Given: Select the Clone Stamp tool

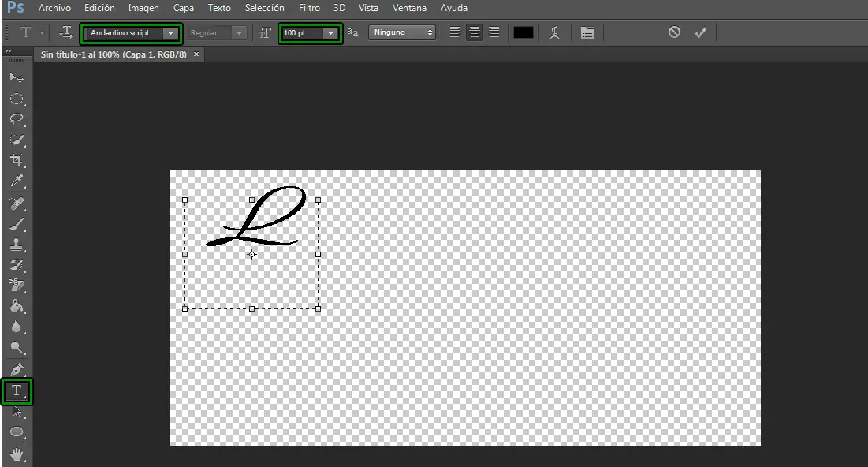Looking at the screenshot, I should point(17,245).
